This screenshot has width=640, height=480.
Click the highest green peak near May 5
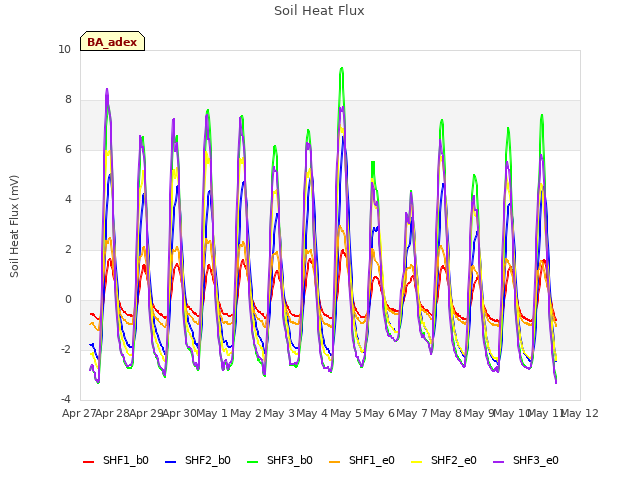click(342, 69)
